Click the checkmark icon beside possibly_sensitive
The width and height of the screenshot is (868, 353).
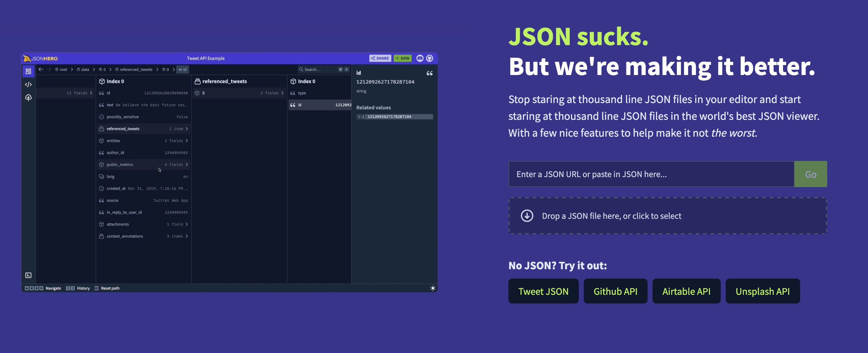[x=101, y=117]
